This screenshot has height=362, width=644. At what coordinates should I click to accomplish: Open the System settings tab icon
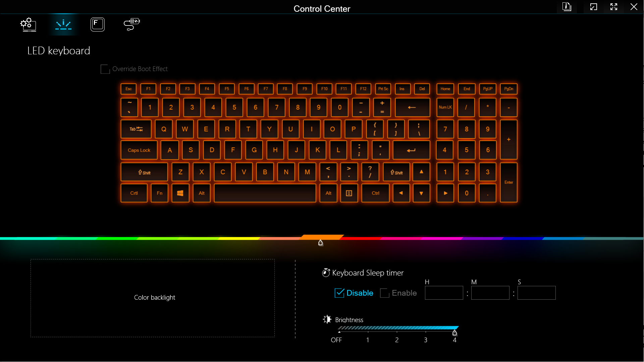[28, 24]
